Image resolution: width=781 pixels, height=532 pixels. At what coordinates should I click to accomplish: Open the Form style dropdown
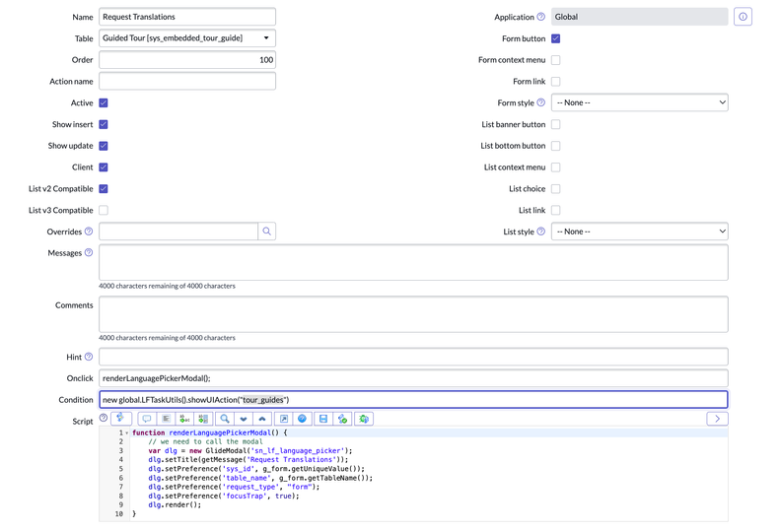640,102
